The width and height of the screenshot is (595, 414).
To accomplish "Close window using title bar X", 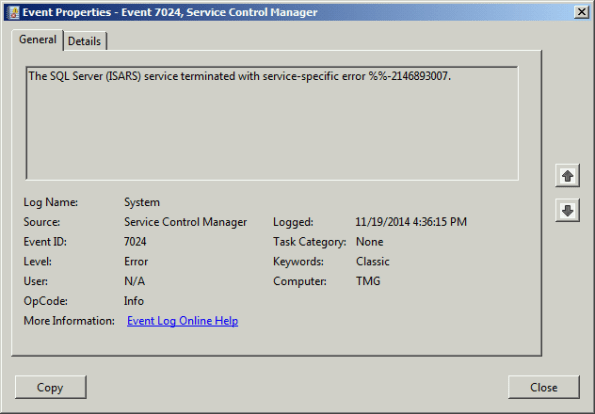I will [581, 12].
